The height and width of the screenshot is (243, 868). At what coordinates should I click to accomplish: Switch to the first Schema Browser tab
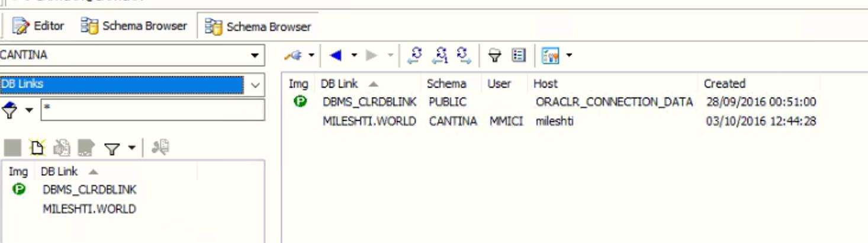click(133, 26)
